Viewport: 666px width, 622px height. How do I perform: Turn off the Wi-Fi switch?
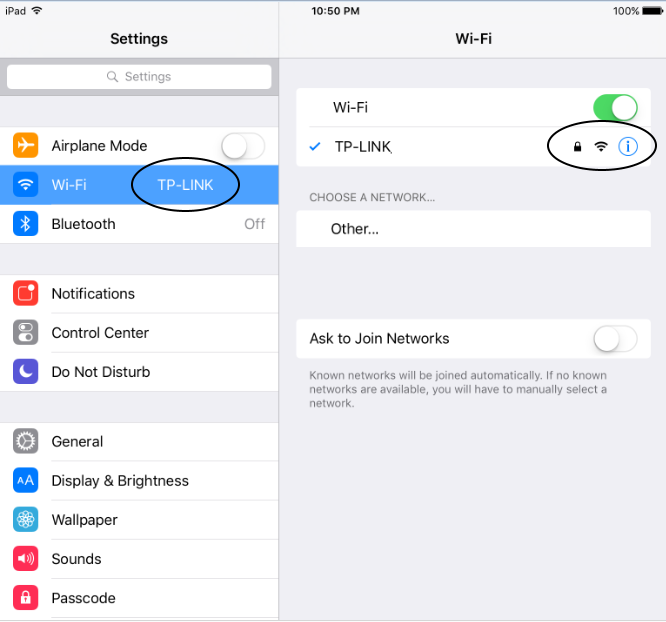point(615,107)
